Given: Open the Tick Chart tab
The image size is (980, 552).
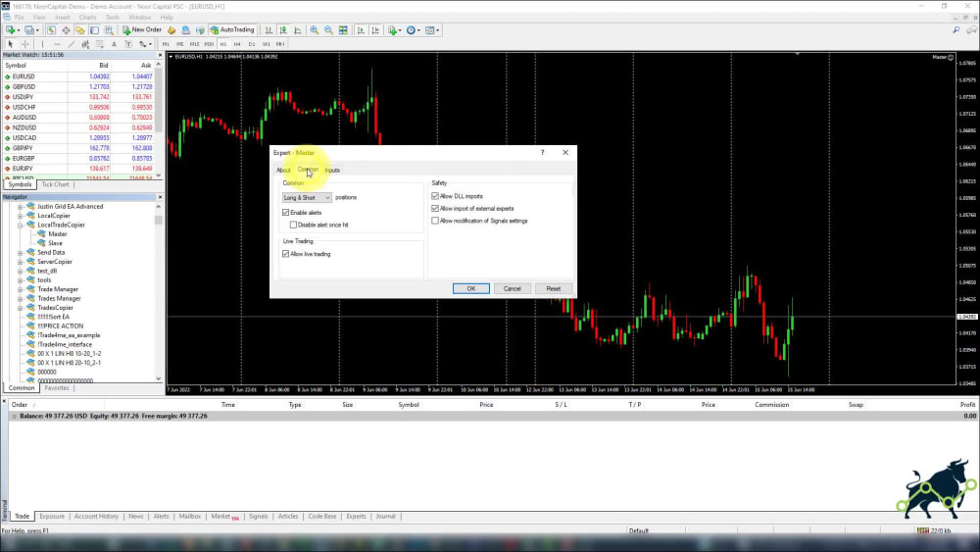Looking at the screenshot, I should tap(55, 184).
